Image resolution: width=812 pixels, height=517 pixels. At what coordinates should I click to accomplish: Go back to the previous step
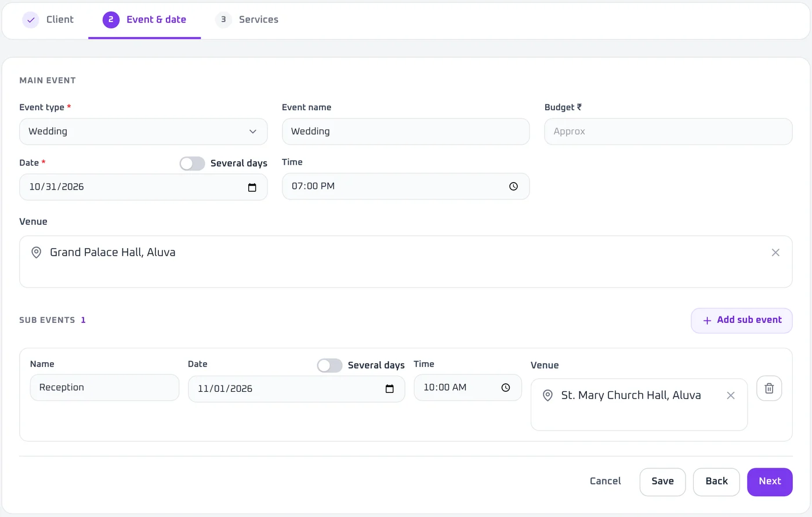(716, 482)
